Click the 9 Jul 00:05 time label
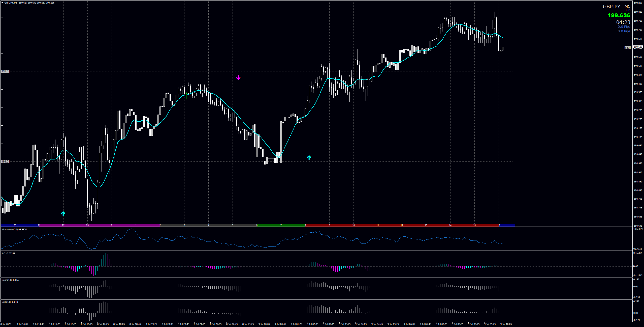The width and height of the screenshot is (644, 327). (x=264, y=324)
